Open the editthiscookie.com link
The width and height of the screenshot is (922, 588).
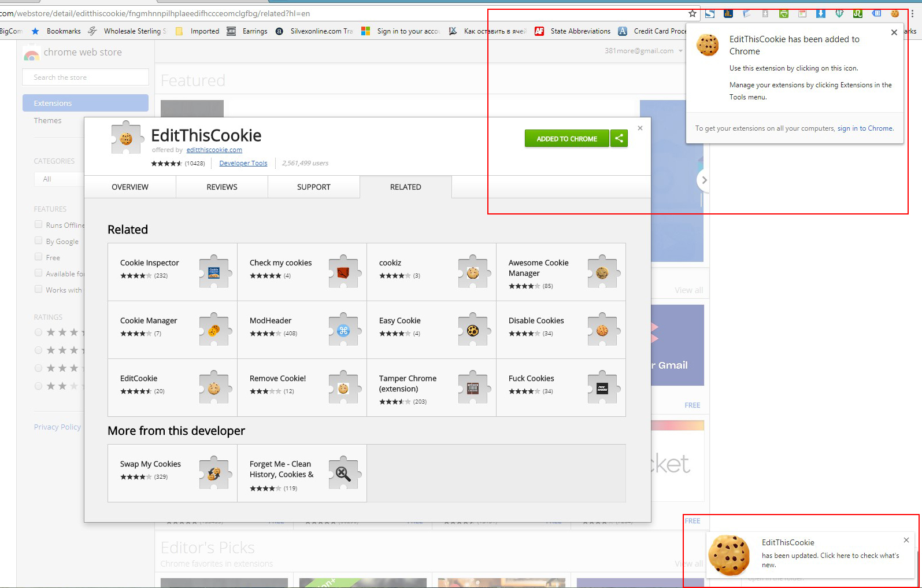tap(214, 150)
